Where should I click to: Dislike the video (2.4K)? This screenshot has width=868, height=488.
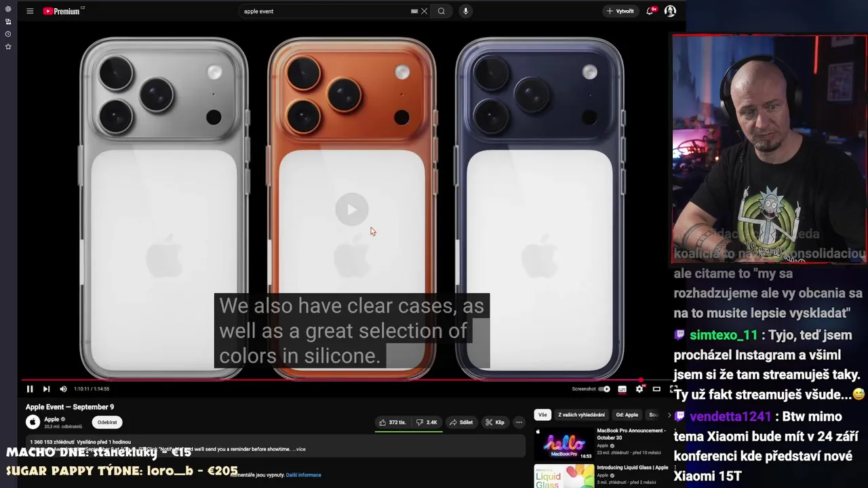pos(427,422)
